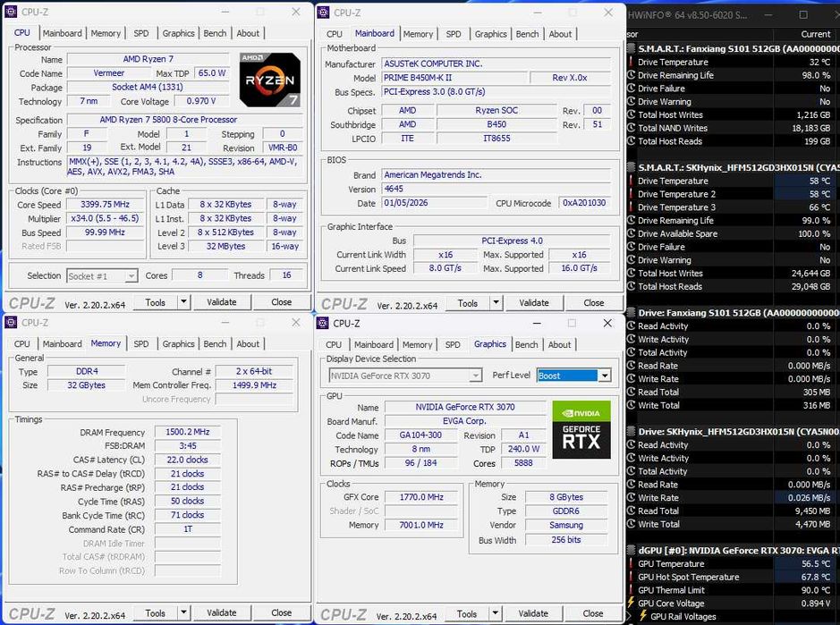
Task: Click the Core Speed value 3399.75 MHz
Action: pyautogui.click(x=105, y=205)
